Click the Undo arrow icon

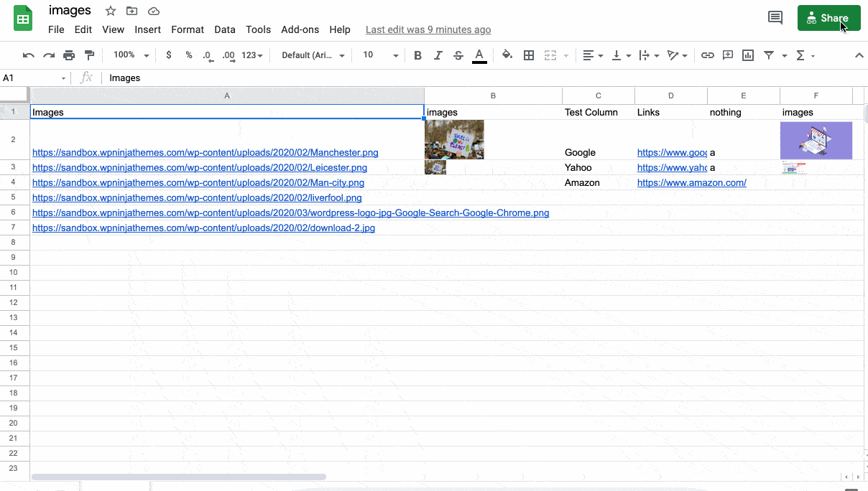tap(29, 55)
